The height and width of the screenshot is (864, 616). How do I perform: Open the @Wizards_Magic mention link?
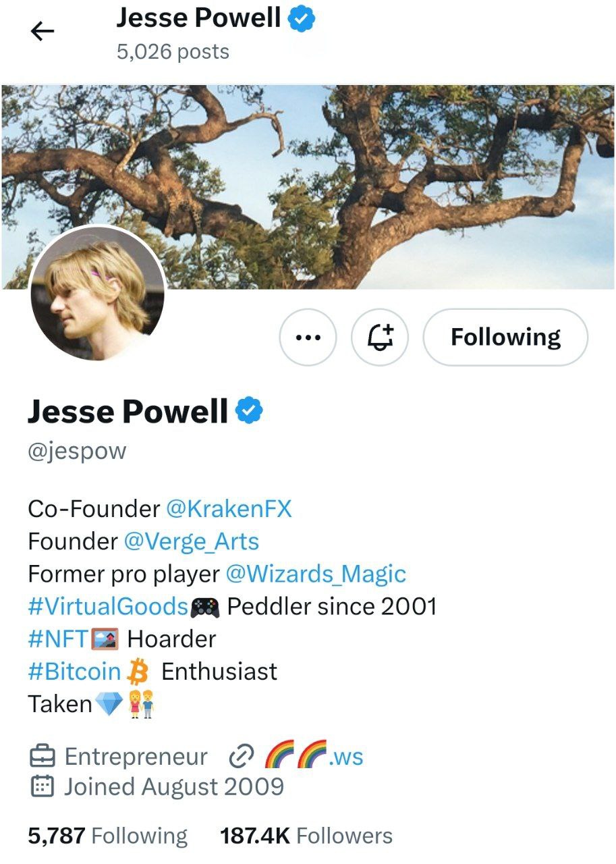pyautogui.click(x=316, y=574)
